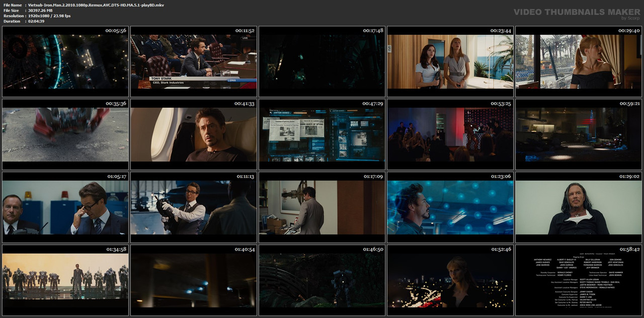Click the file name Vietsub-Iron.Man.2 text
This screenshot has height=318, width=644.
point(96,5)
